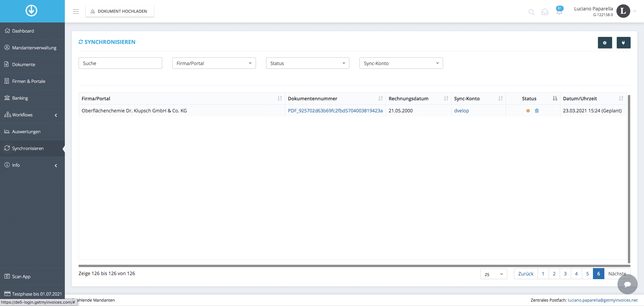Open Auswertungen in sidebar
This screenshot has height=306, width=644.
pos(32,132)
